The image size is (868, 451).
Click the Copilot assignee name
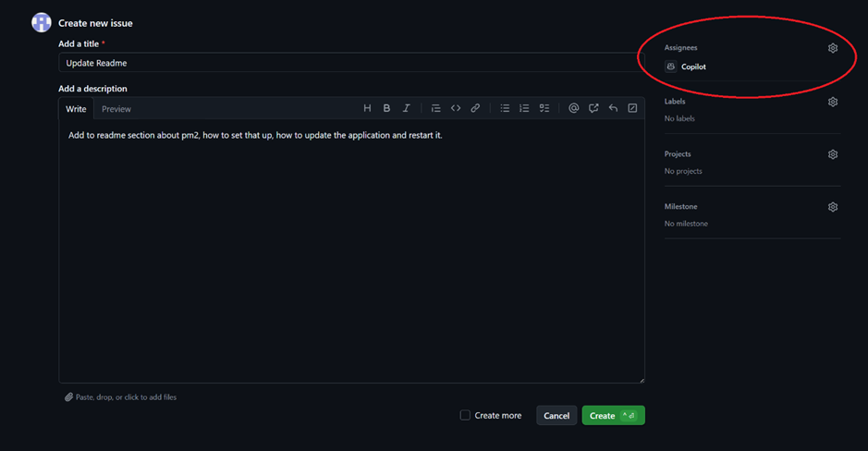pyautogui.click(x=693, y=67)
